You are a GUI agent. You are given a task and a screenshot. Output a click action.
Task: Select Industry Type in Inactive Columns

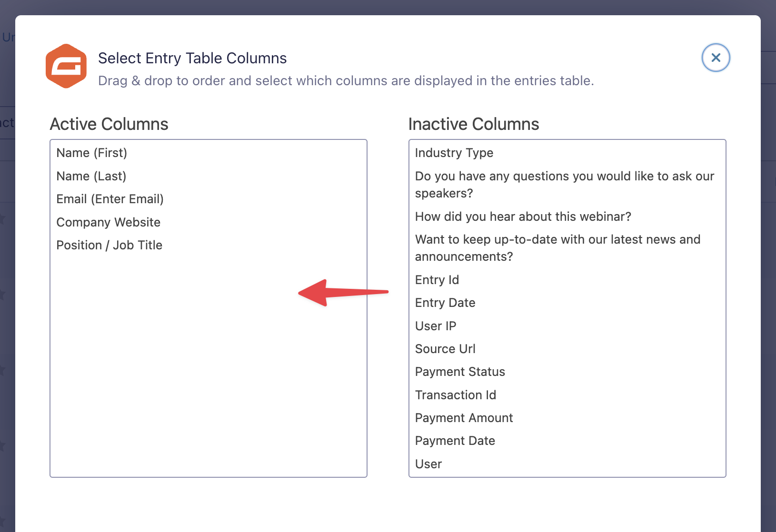[x=454, y=153]
